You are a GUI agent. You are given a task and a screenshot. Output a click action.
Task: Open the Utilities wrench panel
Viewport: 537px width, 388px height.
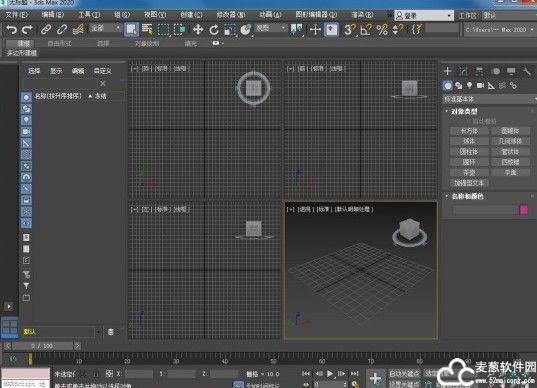[x=527, y=71]
